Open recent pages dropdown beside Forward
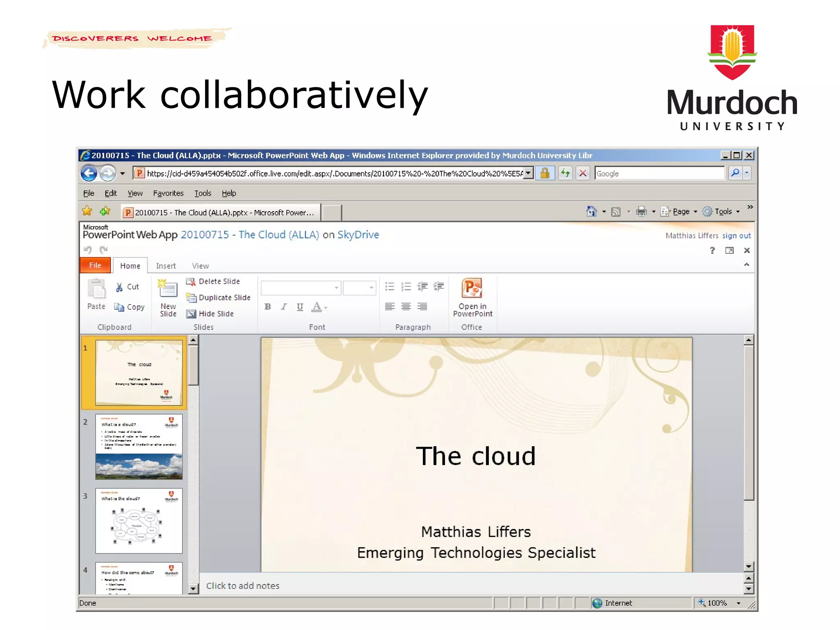The width and height of the screenshot is (840, 630). [122, 173]
